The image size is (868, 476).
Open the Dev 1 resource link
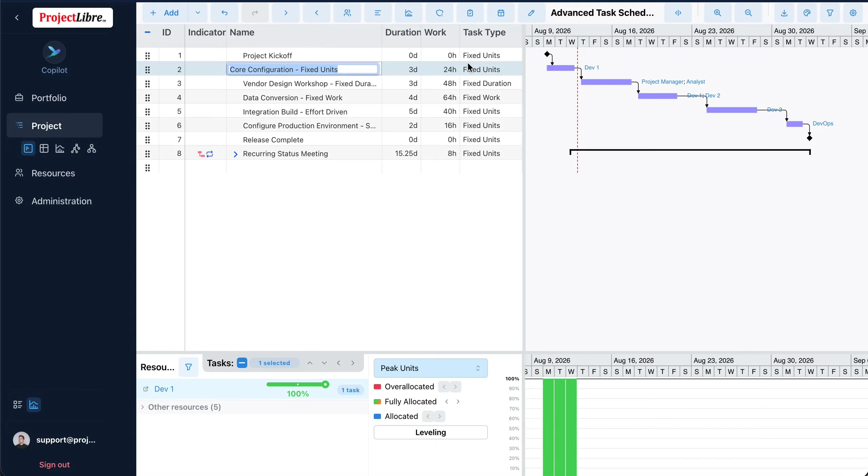click(x=164, y=389)
